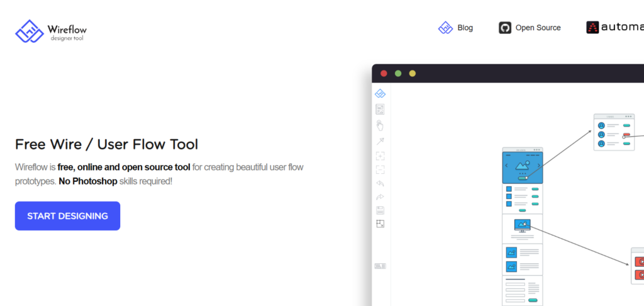The height and width of the screenshot is (306, 644).
Task: Click the undo arrow icon
Action: point(380,183)
